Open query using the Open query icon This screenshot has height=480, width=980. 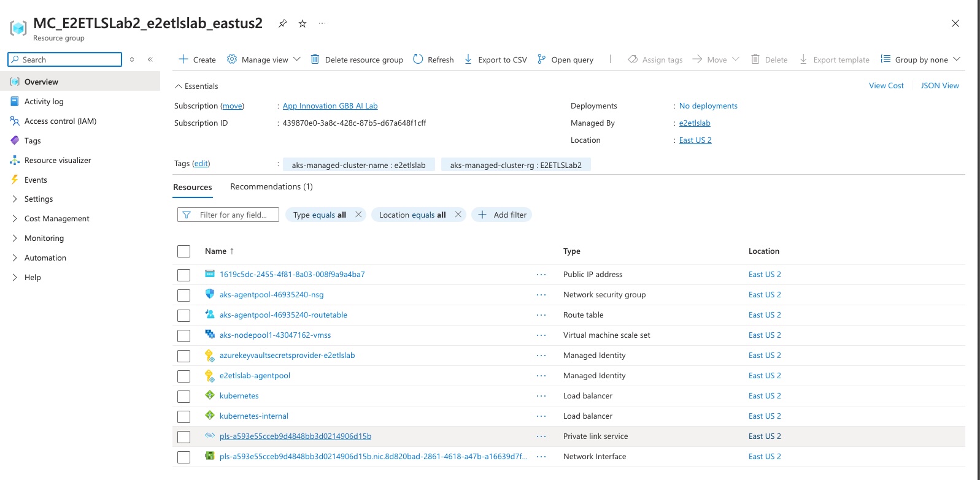click(x=541, y=59)
